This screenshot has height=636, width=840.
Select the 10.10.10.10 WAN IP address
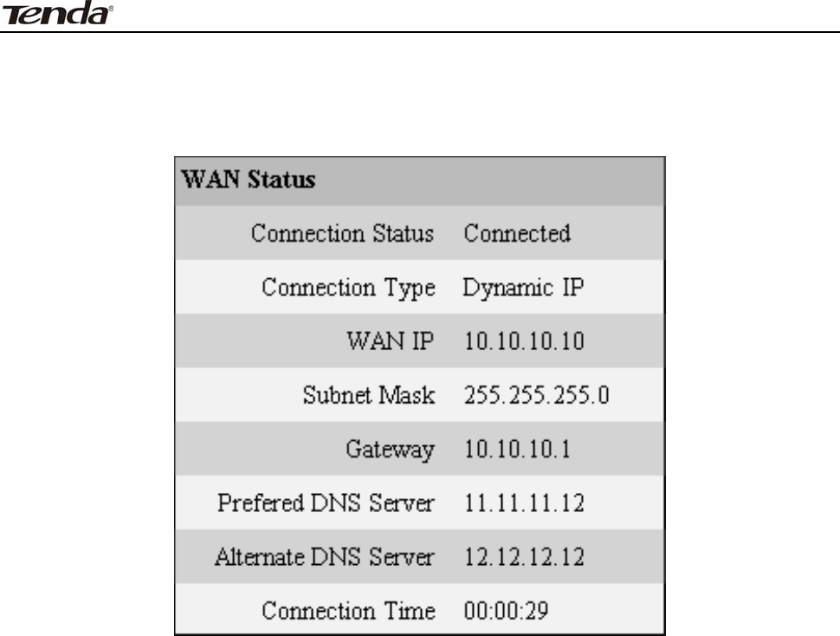pyautogui.click(x=524, y=341)
